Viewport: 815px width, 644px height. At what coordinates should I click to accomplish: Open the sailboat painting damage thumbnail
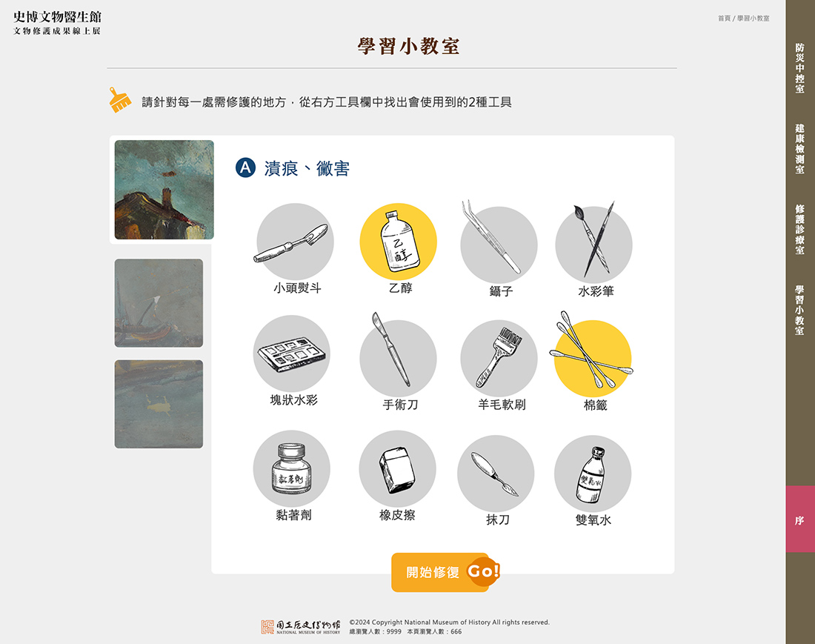[159, 303]
